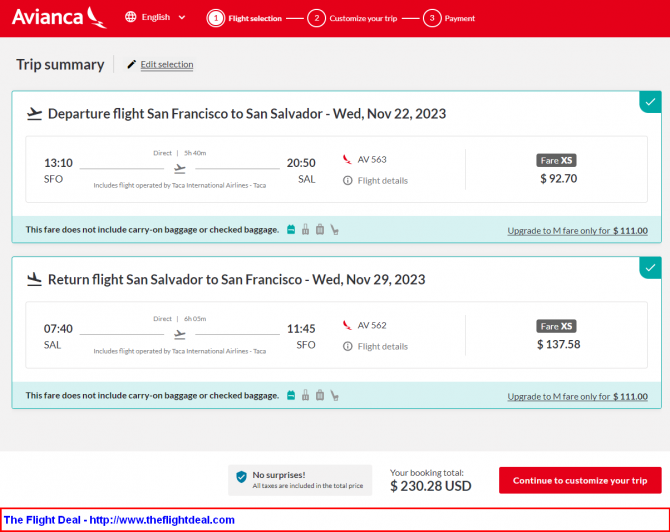Click the departure personal item backpack icon

[x=291, y=229]
